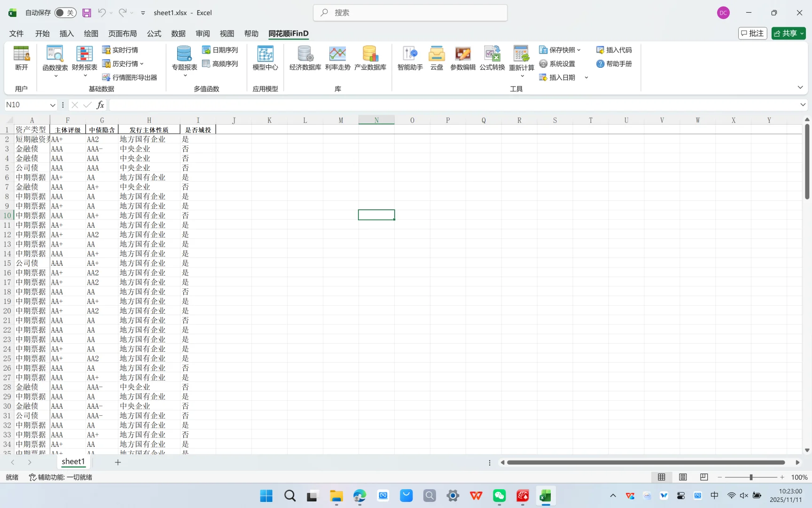
Task: Click the 搜索 search box
Action: (x=410, y=13)
